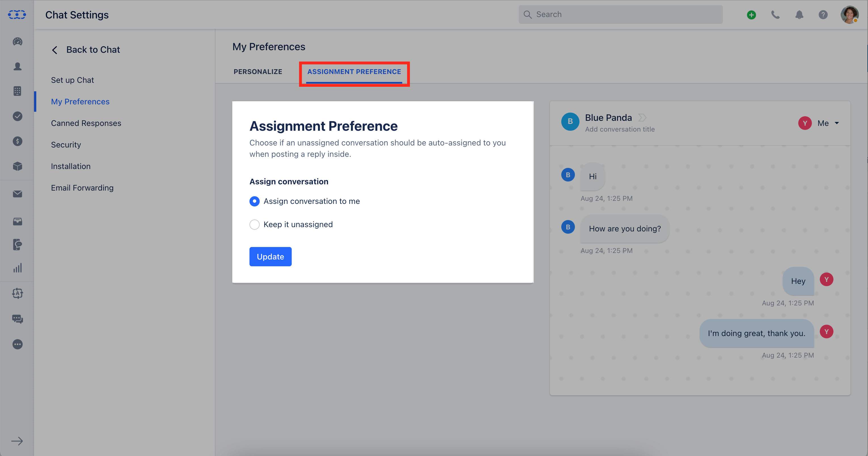Open the Deals dollar icon

tap(18, 141)
